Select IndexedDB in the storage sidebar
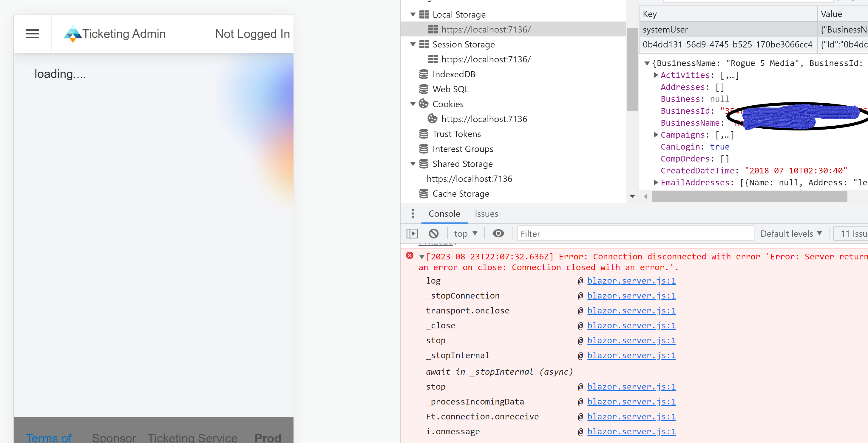This screenshot has width=868, height=443. pos(454,74)
